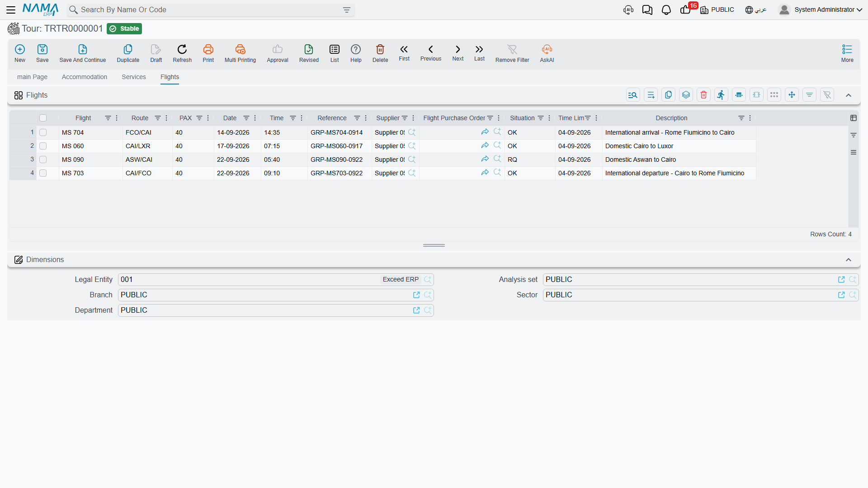The image size is (868, 488).
Task: Check the row for flight MS 704
Action: [43, 132]
